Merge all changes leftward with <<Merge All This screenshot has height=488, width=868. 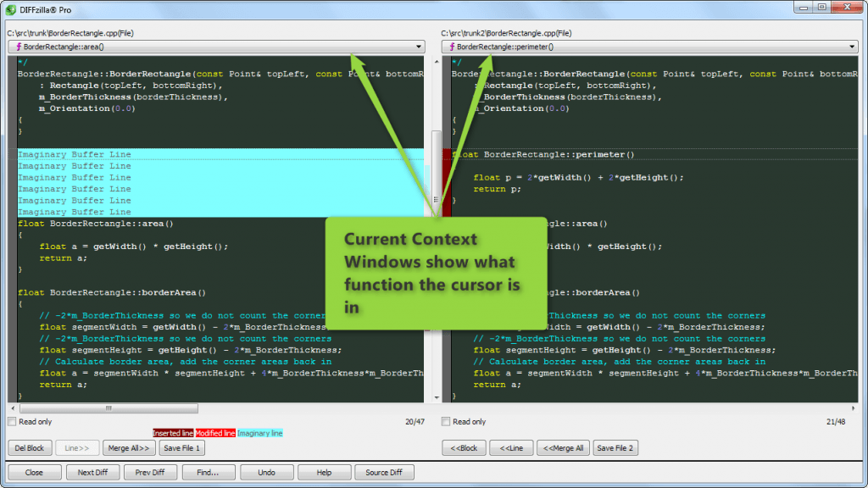[x=563, y=447]
